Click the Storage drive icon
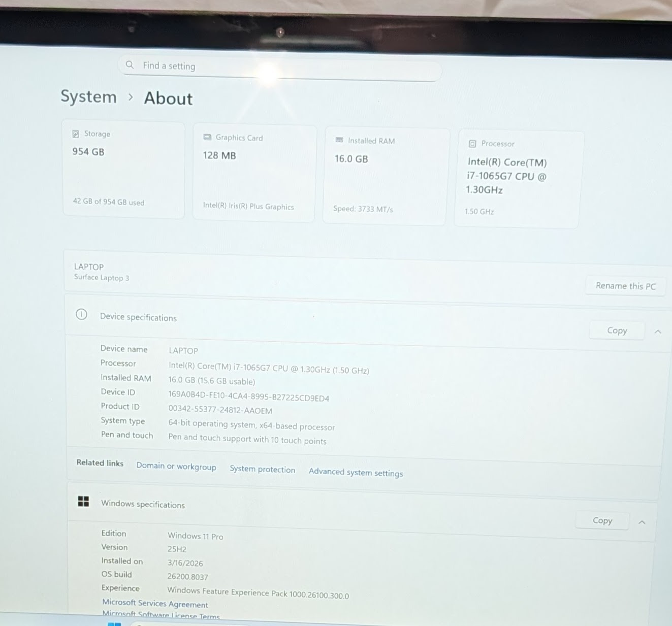 click(x=76, y=134)
